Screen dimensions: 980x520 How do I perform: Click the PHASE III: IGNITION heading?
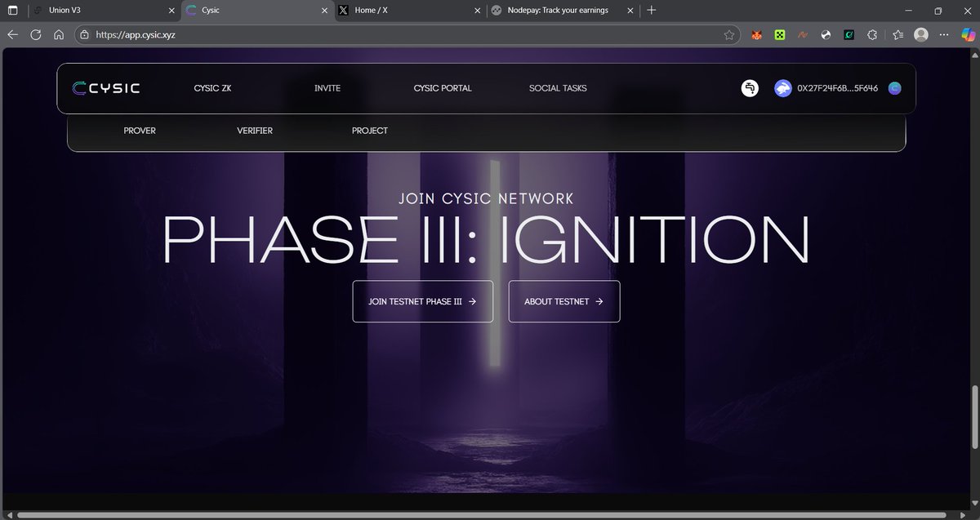point(487,238)
